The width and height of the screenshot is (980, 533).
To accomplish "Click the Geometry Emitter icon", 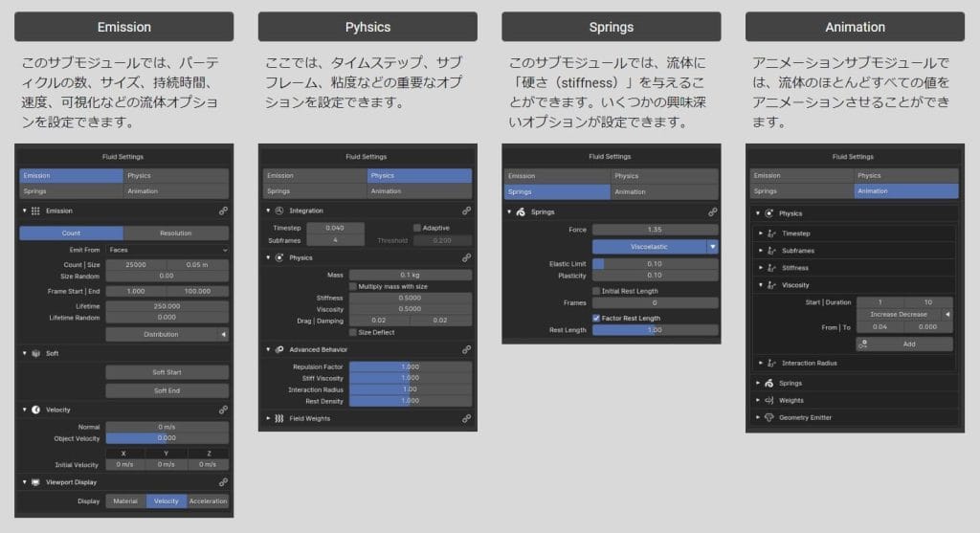I will point(768,417).
